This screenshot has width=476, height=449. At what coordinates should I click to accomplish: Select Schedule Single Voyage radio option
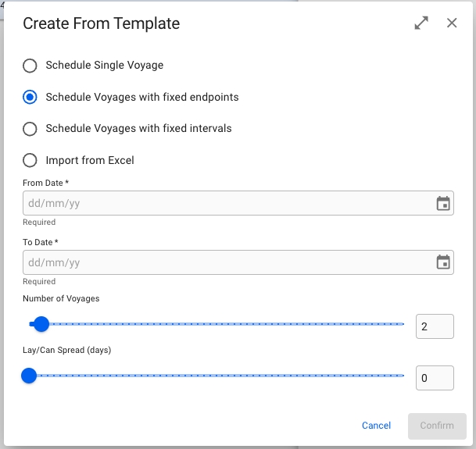pyautogui.click(x=30, y=66)
